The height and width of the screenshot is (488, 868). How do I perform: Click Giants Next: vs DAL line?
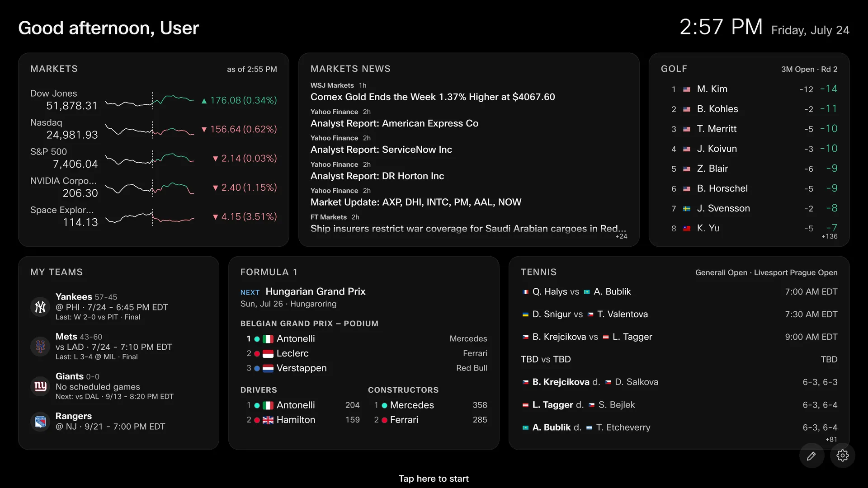[x=114, y=397]
